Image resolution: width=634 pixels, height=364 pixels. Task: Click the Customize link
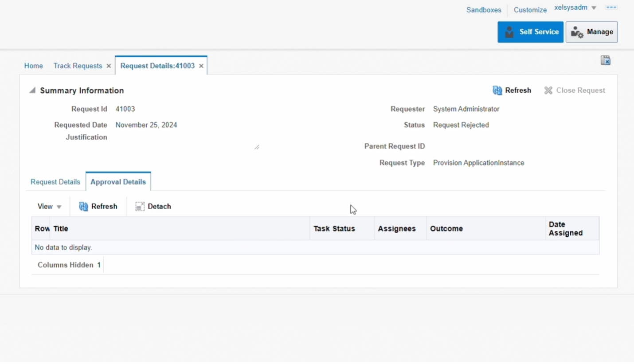click(530, 9)
